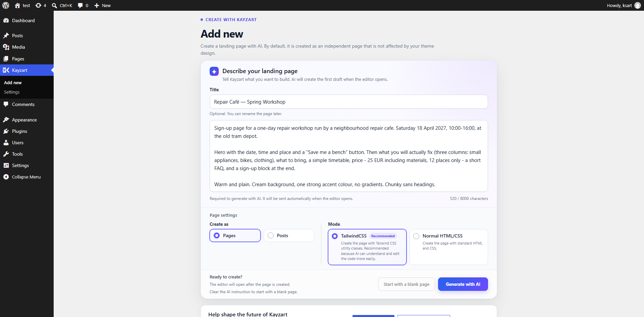Click the Appearance brush icon
The width and height of the screenshot is (644, 317).
(6, 120)
